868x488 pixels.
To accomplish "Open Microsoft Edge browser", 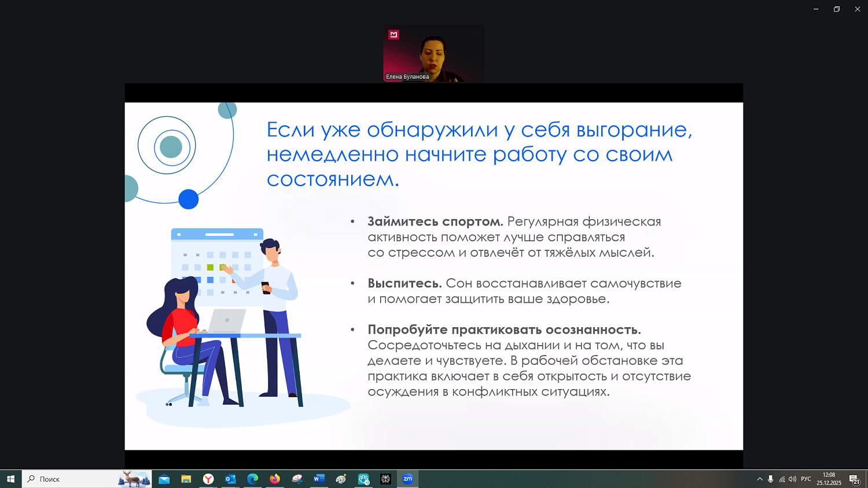I will pos(252,479).
